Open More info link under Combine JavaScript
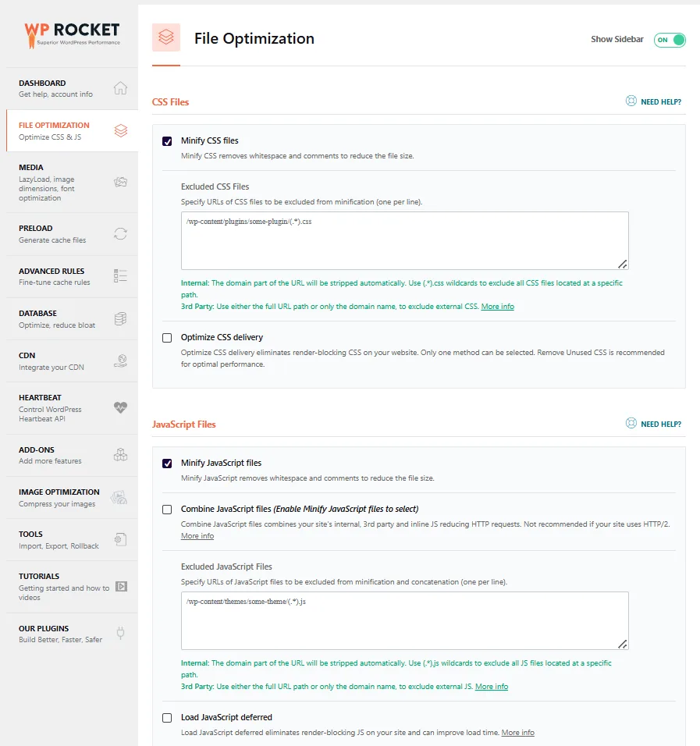Viewport: 700px width, 746px height. [197, 536]
